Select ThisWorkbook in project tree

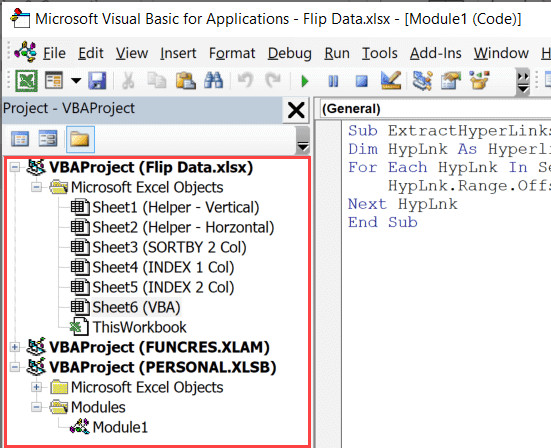[x=139, y=327]
